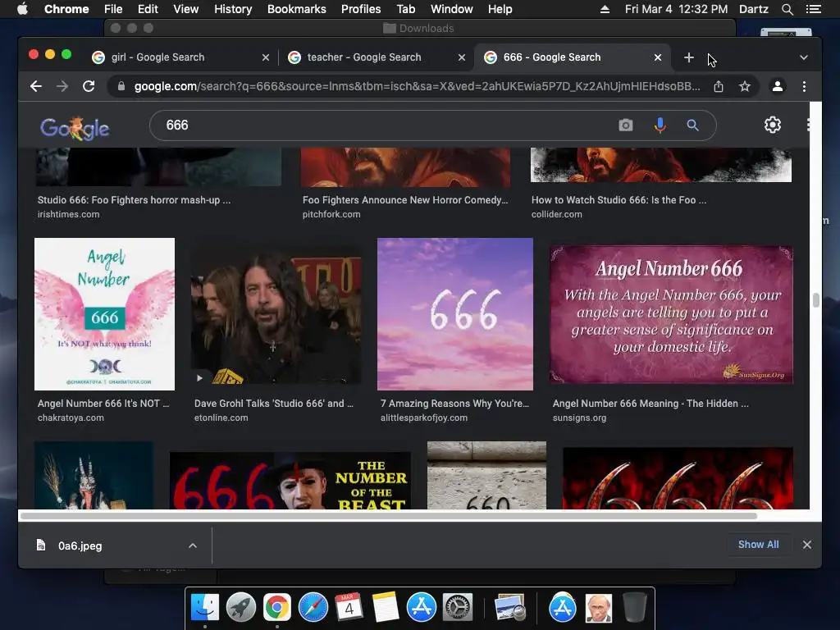Open the magenta Angel Number 666 image
The image size is (840, 630).
(671, 314)
